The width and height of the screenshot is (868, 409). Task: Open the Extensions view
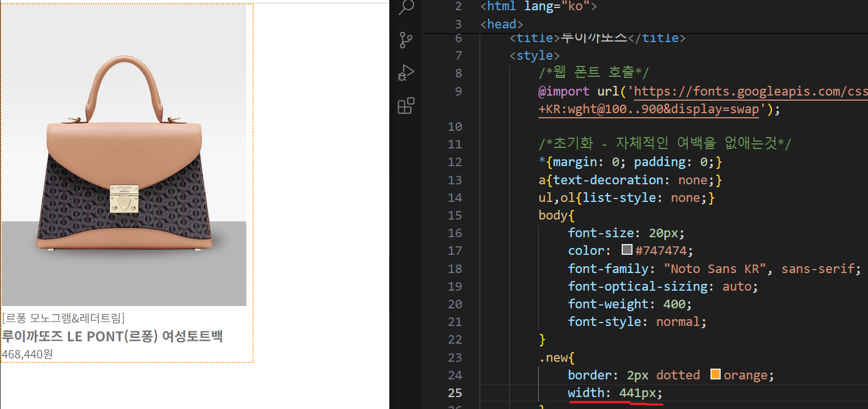pos(406,106)
